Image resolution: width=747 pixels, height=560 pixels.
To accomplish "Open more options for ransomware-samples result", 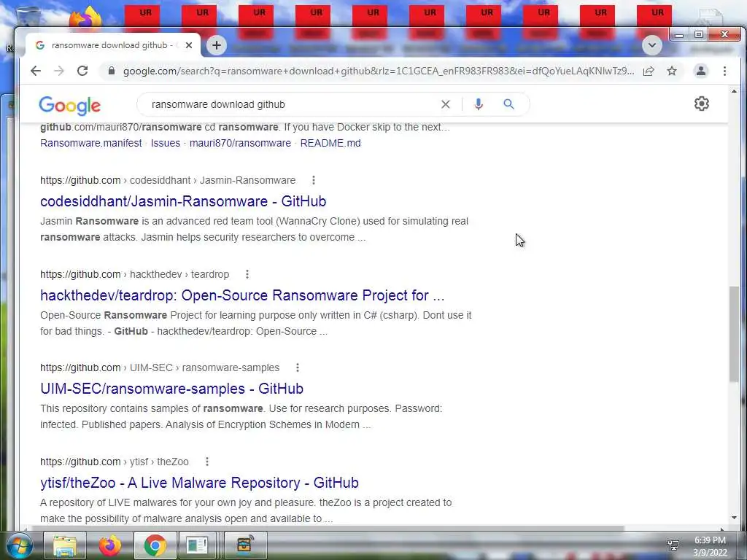I will (298, 367).
